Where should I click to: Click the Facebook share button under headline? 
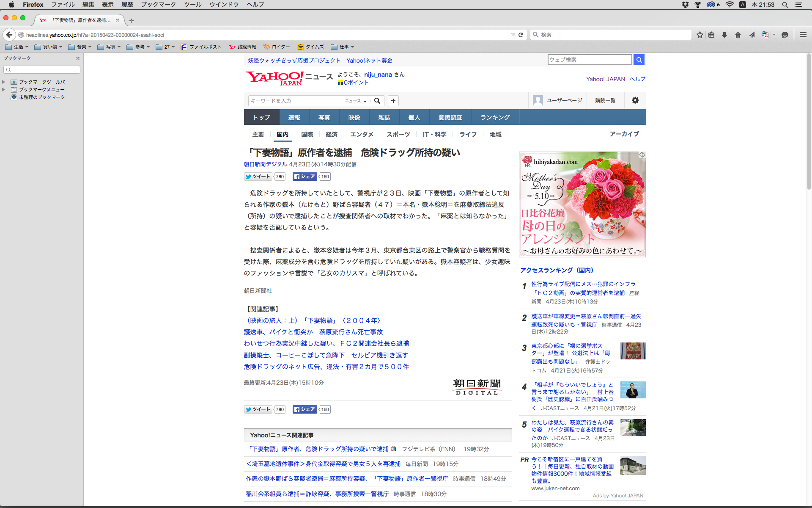click(x=305, y=177)
